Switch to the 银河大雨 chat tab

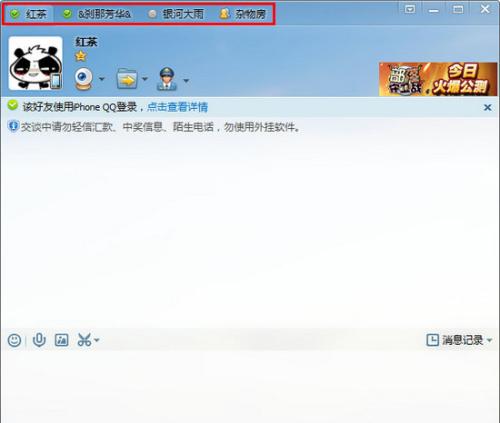(x=176, y=14)
